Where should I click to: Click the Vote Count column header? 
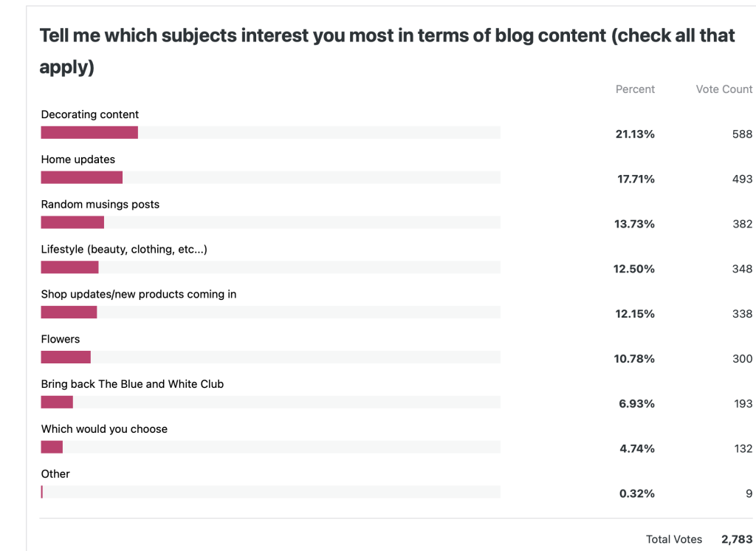pos(724,89)
